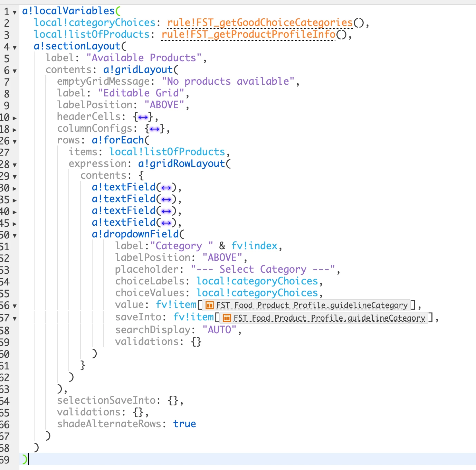Image resolution: width=476 pixels, height=470 pixels.
Task: Click line number 5 in the gutter
Action: pyautogui.click(x=7, y=59)
